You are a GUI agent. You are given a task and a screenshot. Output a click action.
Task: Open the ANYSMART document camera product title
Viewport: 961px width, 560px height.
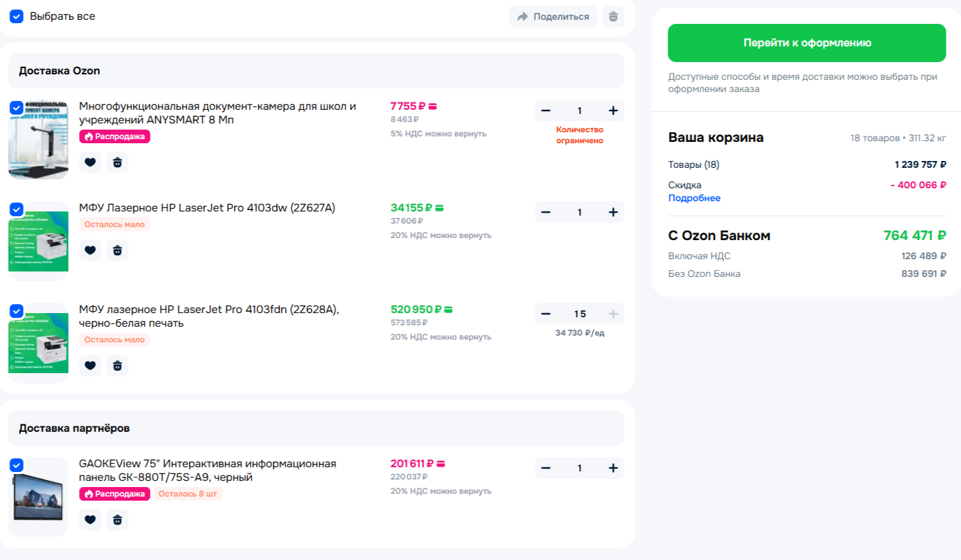[x=218, y=113]
